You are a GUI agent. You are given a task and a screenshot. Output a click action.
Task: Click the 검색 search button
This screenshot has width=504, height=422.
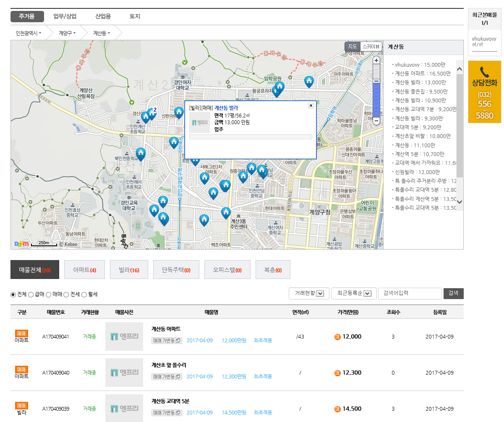click(x=453, y=294)
